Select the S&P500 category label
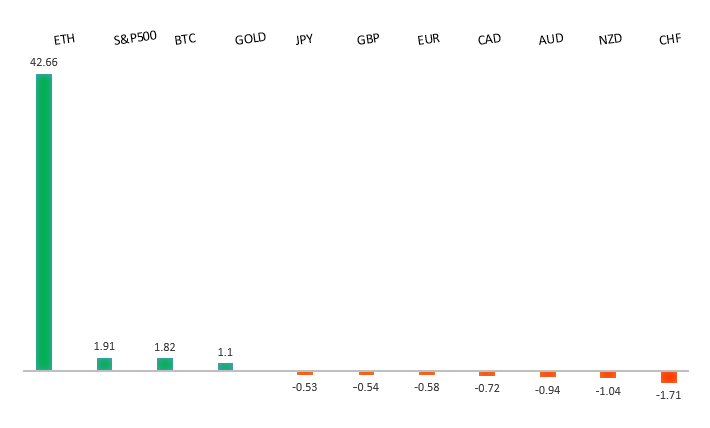The image size is (710, 428). tap(135, 38)
